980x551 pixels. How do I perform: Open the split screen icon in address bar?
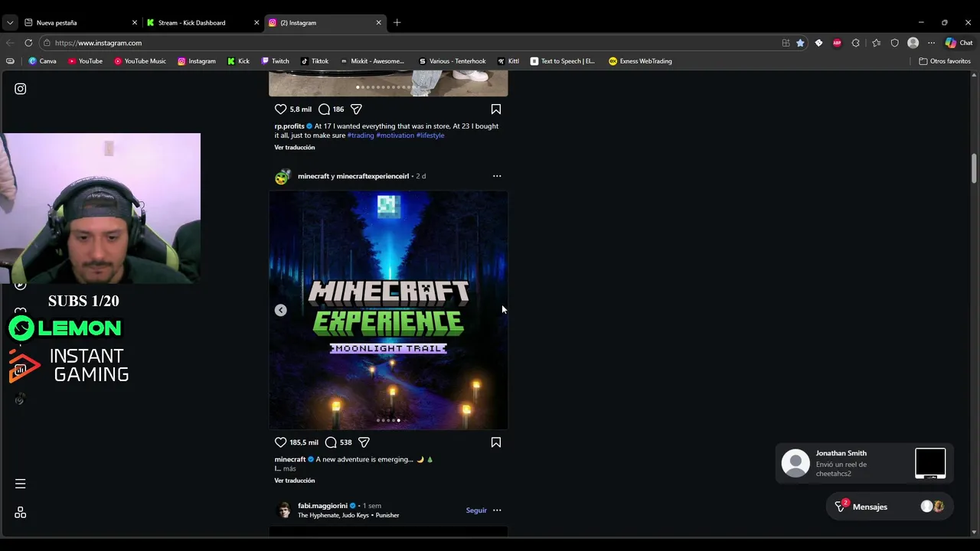coord(786,43)
